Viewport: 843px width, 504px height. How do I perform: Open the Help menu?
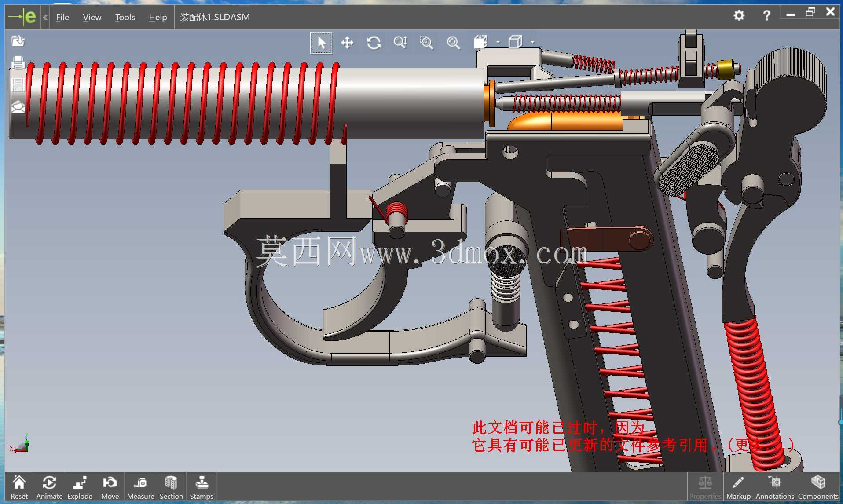click(158, 17)
